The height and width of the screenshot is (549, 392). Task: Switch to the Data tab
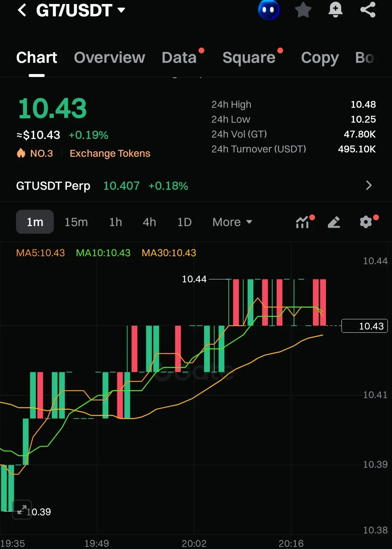point(179,58)
